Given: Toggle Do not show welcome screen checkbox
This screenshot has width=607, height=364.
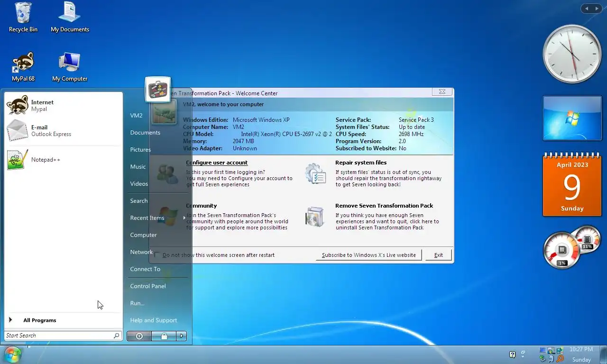Looking at the screenshot, I should pos(157,255).
